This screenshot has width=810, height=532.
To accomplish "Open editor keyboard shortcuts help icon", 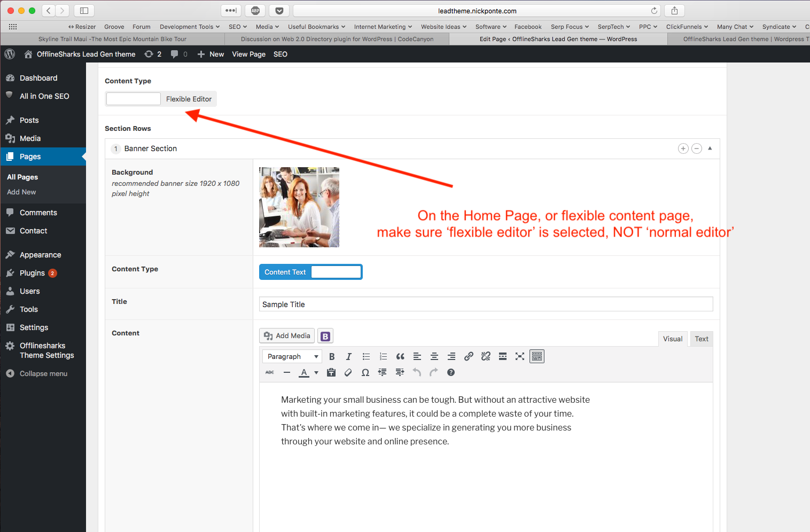I will [451, 372].
